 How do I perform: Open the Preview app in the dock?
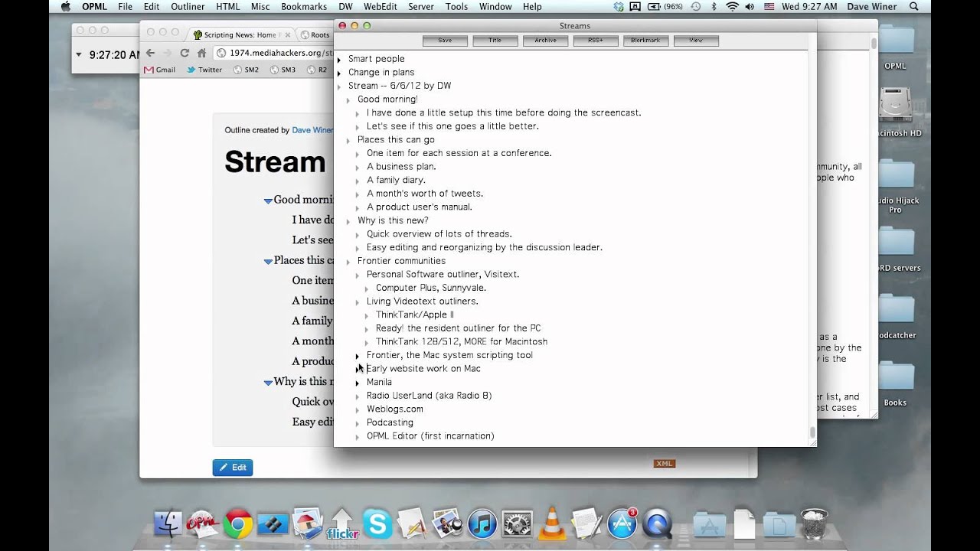pyautogui.click(x=446, y=523)
